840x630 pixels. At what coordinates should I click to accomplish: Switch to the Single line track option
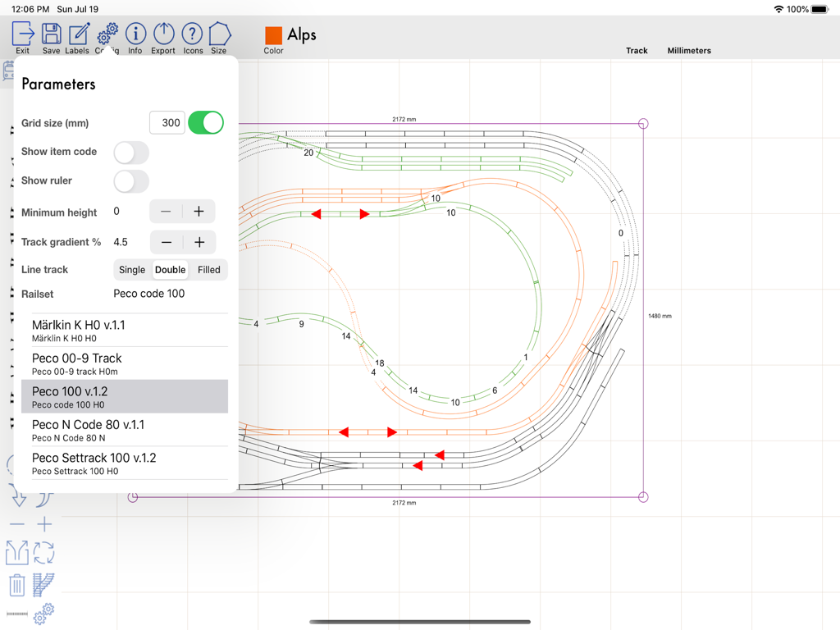132,269
